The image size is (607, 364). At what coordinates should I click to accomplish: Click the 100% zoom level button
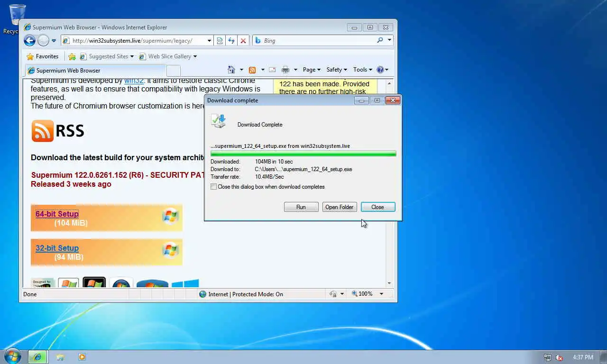pyautogui.click(x=362, y=294)
